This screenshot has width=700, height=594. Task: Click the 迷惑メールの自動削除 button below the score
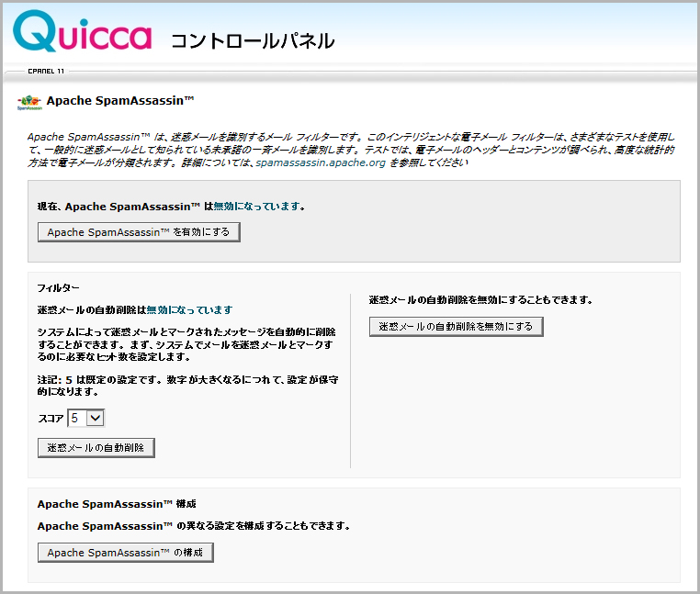click(x=96, y=447)
